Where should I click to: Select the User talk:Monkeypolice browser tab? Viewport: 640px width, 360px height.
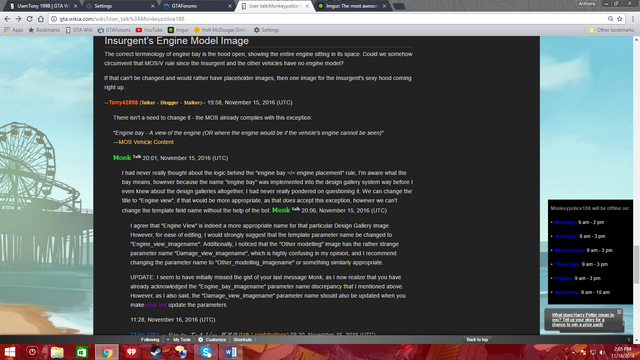(275, 6)
